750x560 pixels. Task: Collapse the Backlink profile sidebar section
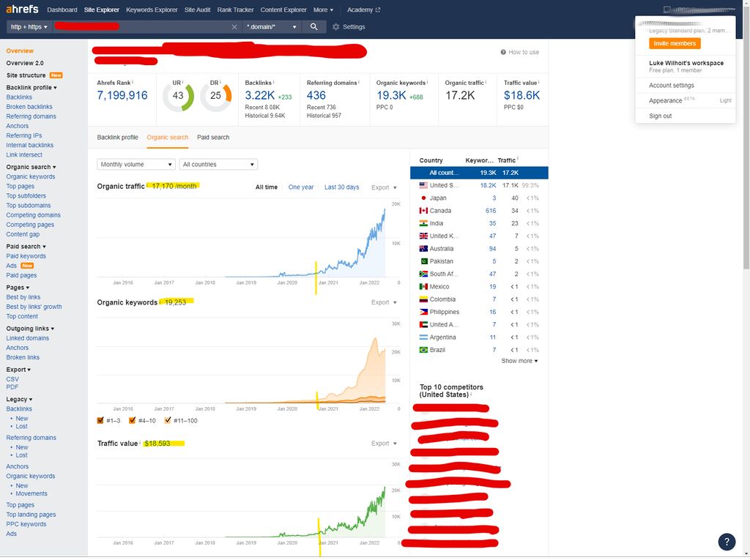tap(31, 88)
